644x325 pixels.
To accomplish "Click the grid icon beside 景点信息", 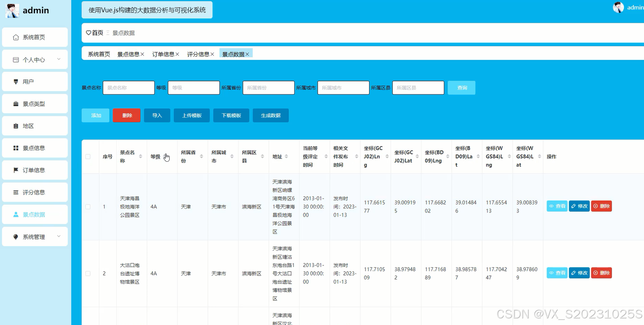I will (x=16, y=148).
